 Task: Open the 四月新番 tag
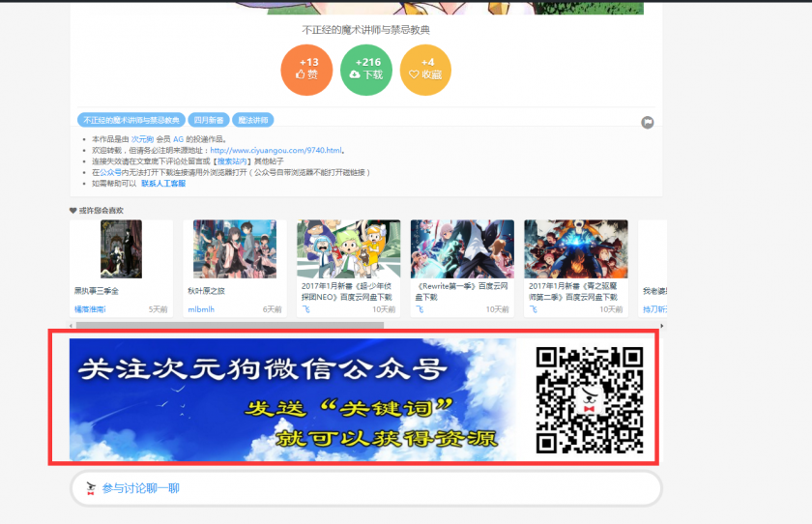209,120
